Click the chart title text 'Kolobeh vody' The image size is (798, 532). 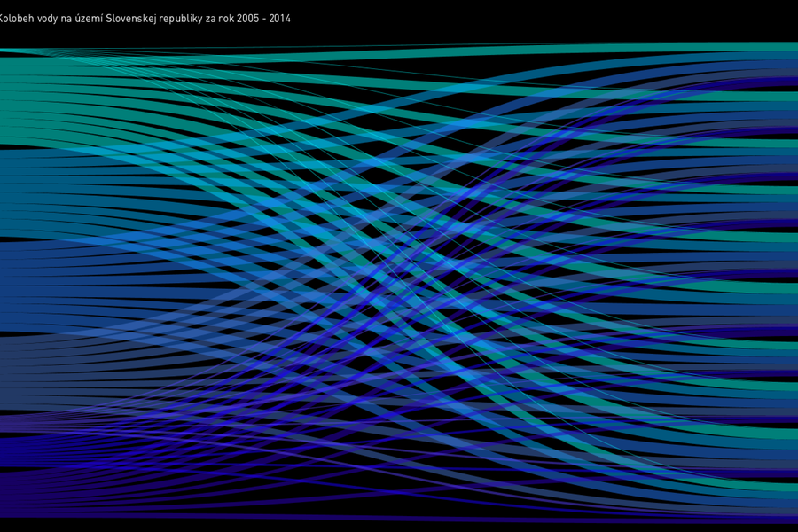[27, 18]
